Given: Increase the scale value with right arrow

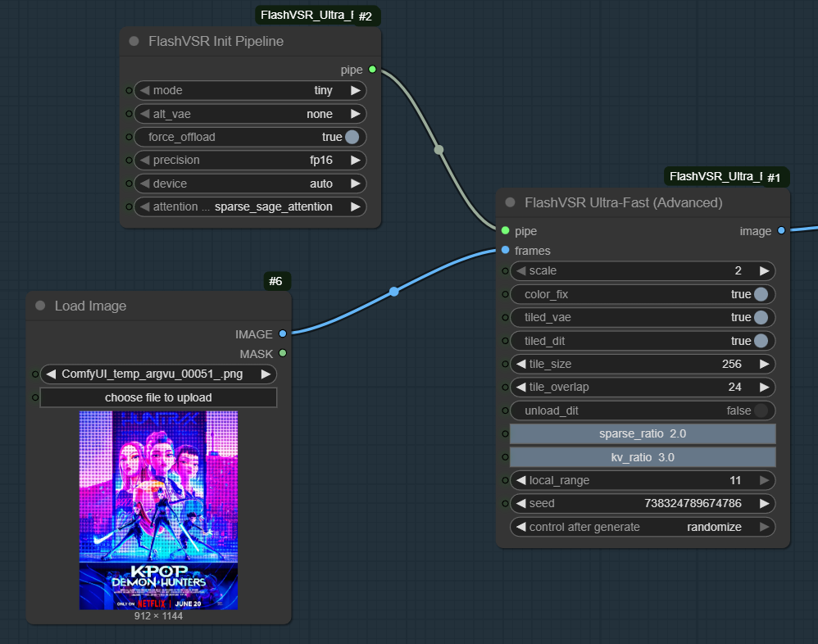Looking at the screenshot, I should [x=764, y=270].
